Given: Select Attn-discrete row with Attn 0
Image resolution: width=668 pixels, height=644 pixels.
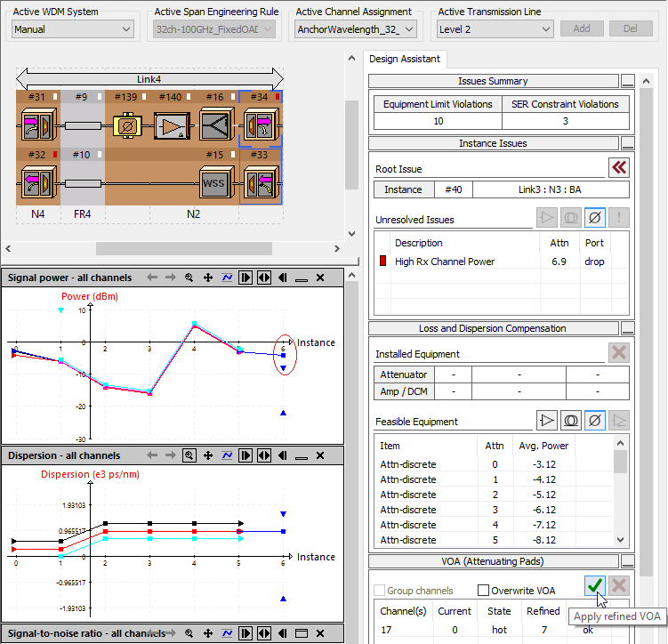Looking at the screenshot, I should [x=495, y=464].
